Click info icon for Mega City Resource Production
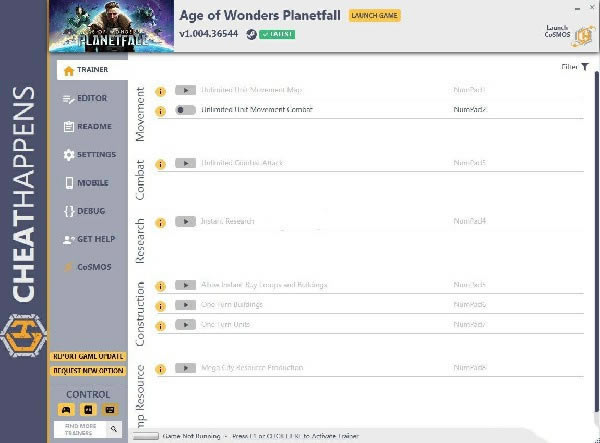This screenshot has width=600, height=443. pyautogui.click(x=160, y=368)
